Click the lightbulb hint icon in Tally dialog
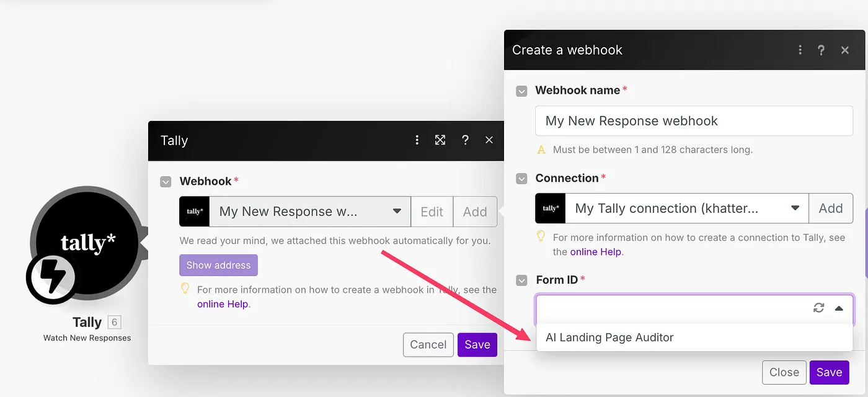868x397 pixels. point(184,288)
